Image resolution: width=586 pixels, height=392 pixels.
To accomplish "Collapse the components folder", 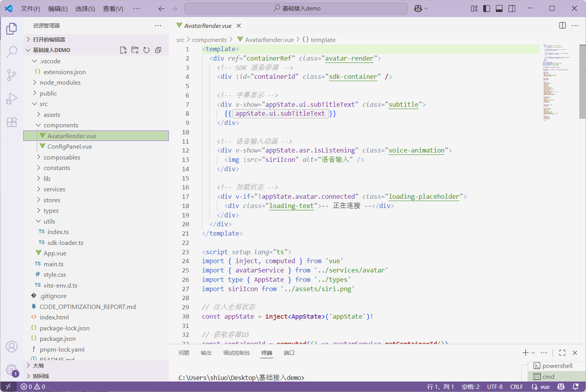I will click(60, 125).
